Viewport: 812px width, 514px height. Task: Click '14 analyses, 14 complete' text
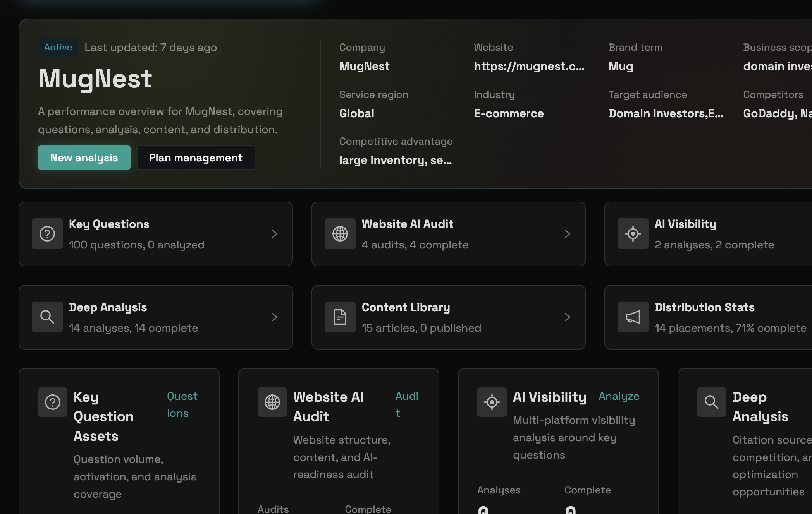133,328
